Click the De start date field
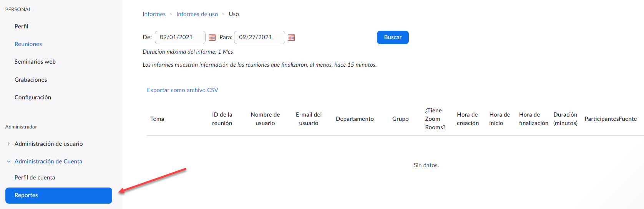The width and height of the screenshot is (644, 209). point(180,37)
